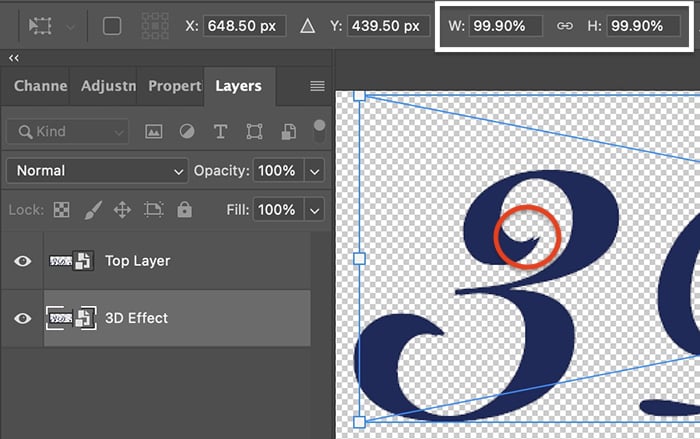Lock all padlock icon

coord(184,209)
